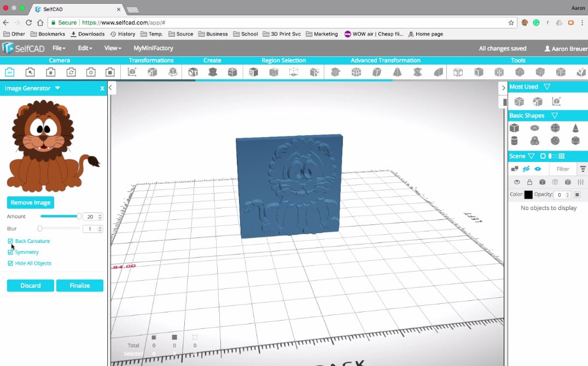Uncheck Hide All Objects checkbox
Image resolution: width=588 pixels, height=366 pixels.
pos(10,263)
